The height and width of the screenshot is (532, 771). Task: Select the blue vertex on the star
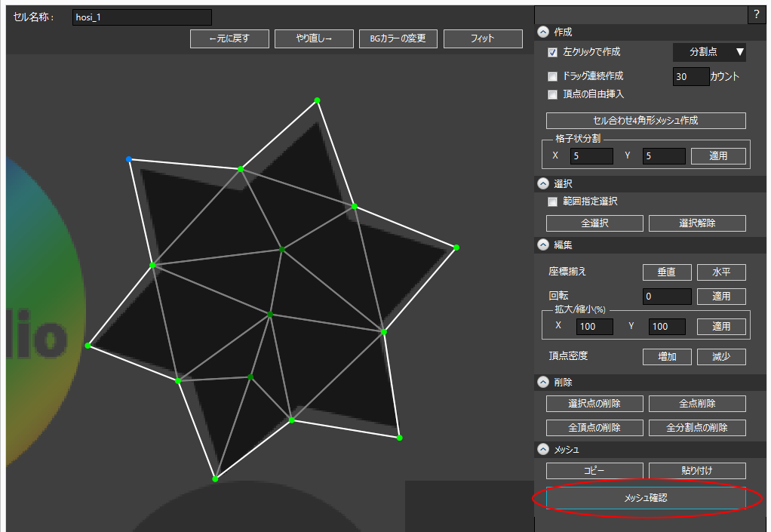coord(129,159)
